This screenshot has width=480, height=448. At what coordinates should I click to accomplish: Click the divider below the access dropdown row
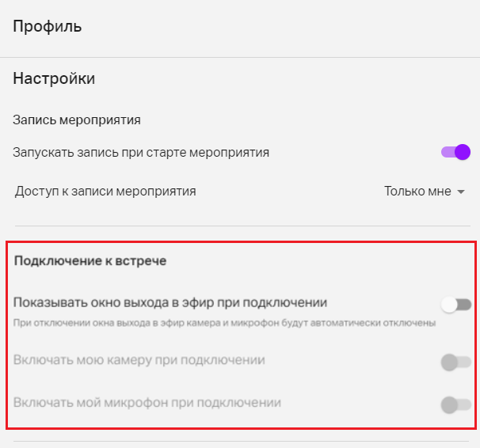[242, 226]
